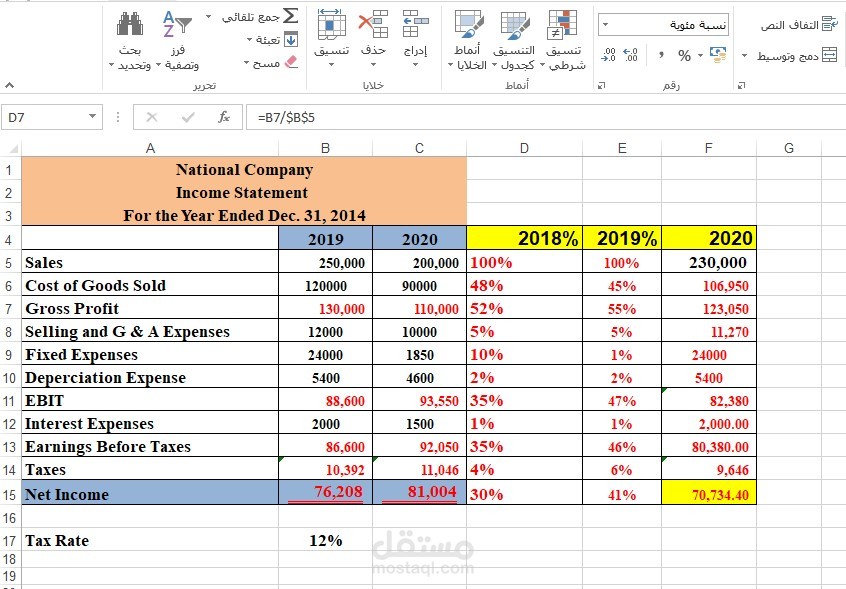Select Interest Expenses 1500 cell

pos(419,423)
